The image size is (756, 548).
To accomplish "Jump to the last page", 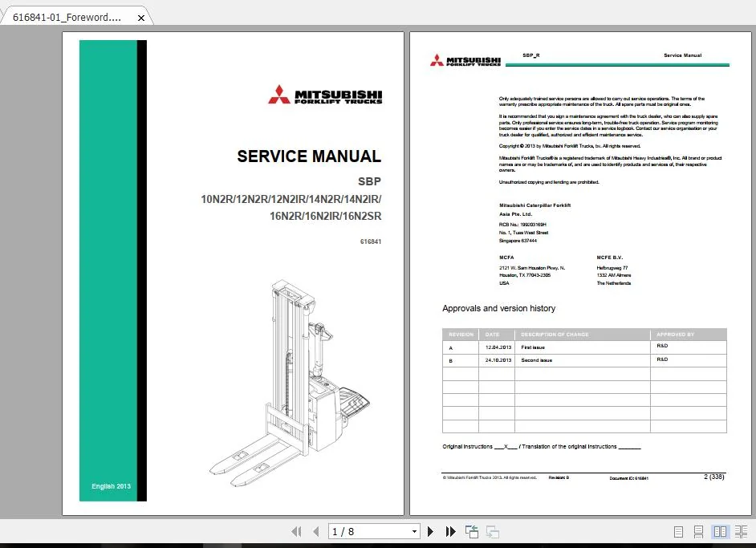I will pos(450,532).
